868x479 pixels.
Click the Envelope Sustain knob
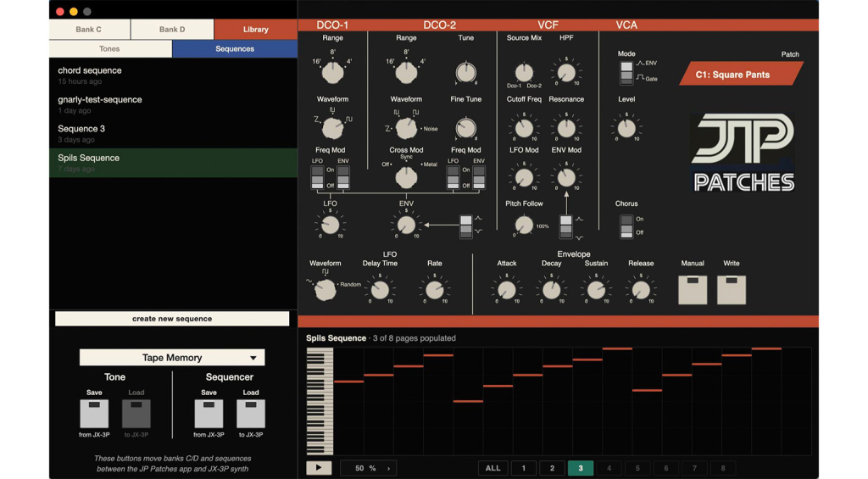pos(596,290)
